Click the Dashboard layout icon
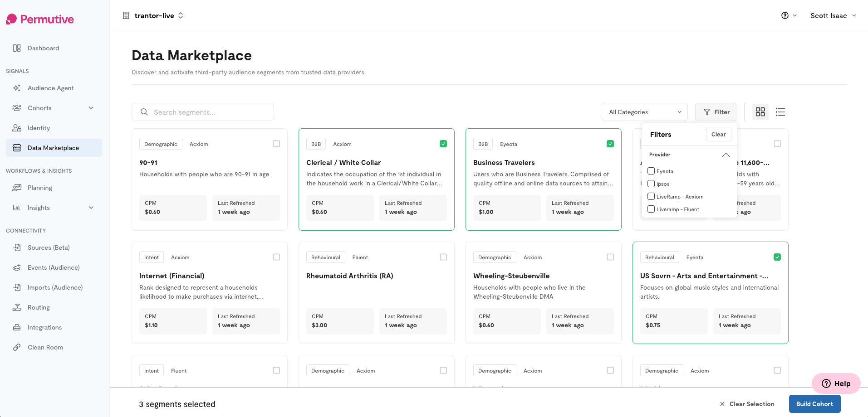Screen dimensions: 868x417 (17, 48)
